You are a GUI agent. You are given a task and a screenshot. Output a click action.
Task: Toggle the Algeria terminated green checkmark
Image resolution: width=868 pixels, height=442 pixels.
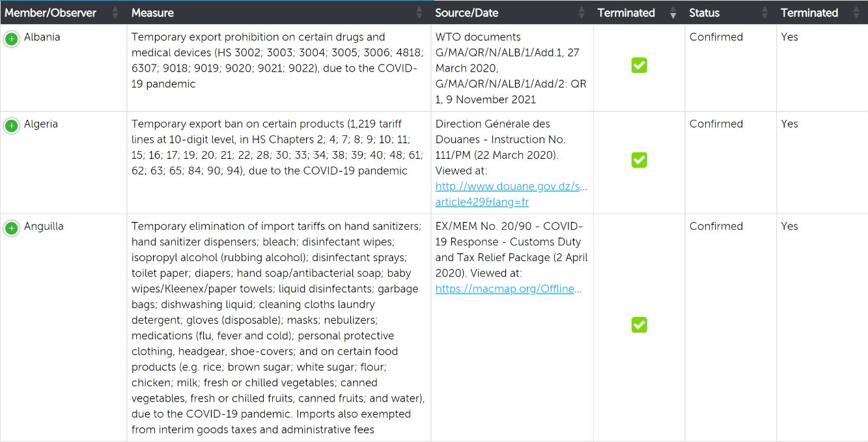pos(639,159)
